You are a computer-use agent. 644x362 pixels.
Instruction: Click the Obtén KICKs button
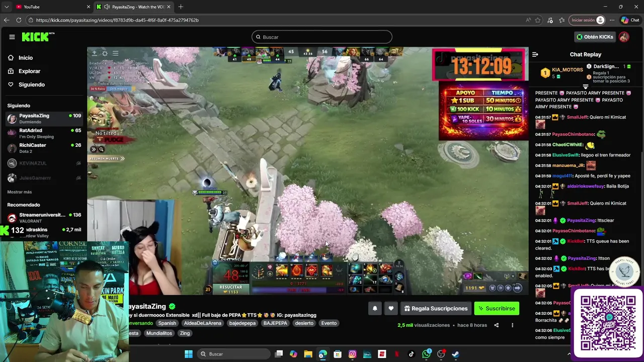point(595,37)
